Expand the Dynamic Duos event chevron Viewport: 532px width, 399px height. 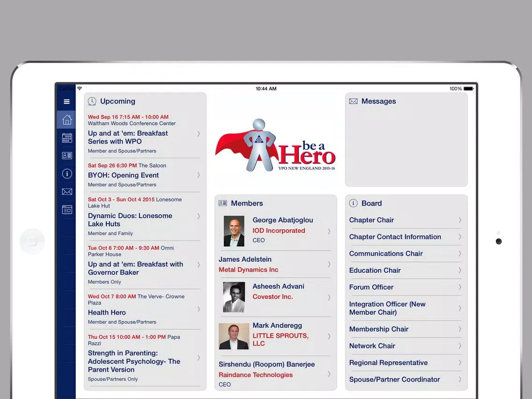199,216
